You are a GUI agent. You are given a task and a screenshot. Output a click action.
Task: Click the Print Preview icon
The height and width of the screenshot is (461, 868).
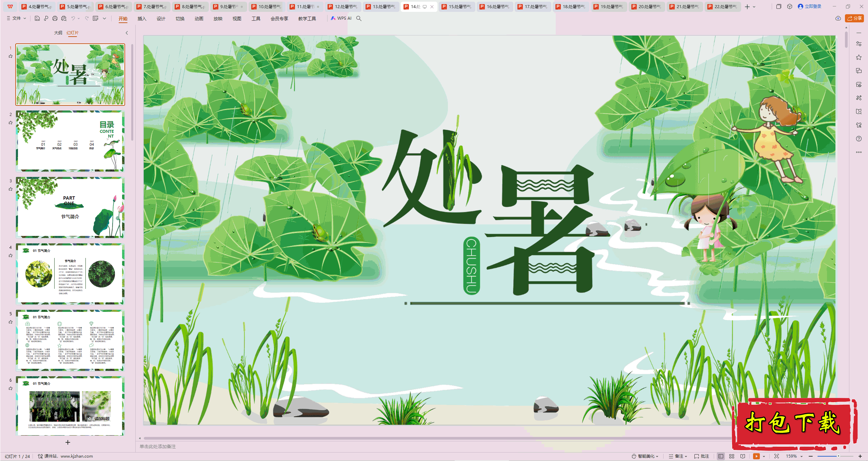click(64, 18)
